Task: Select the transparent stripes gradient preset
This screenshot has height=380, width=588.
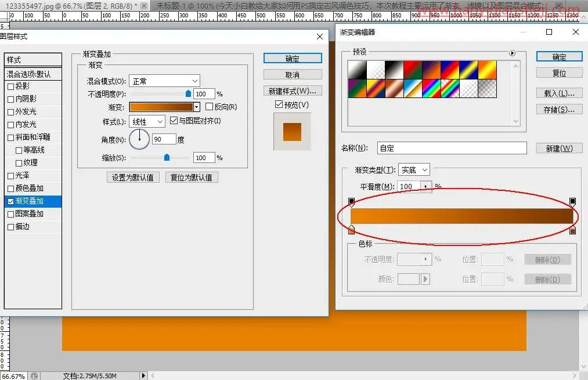Action: [468, 88]
